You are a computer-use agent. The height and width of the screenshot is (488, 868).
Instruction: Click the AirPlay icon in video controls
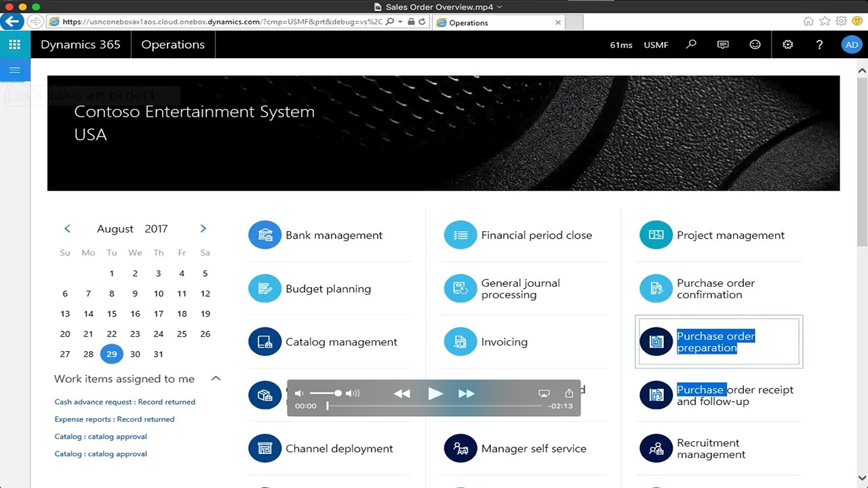tap(544, 393)
